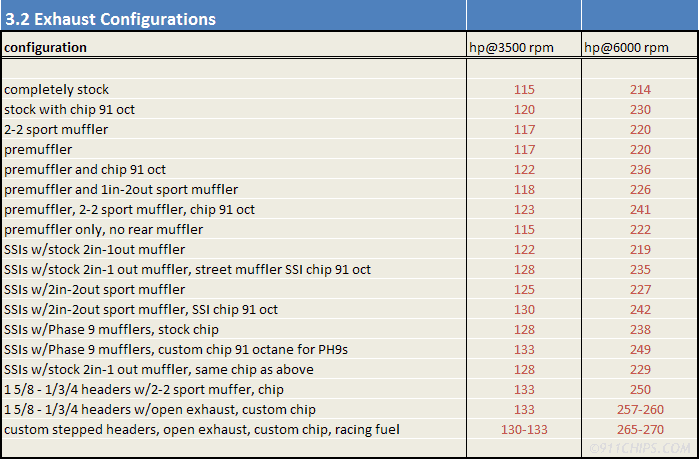Click the 911CHIPS.COM watermark
Image resolution: width=699 pixels, height=459 pixels.
point(640,448)
